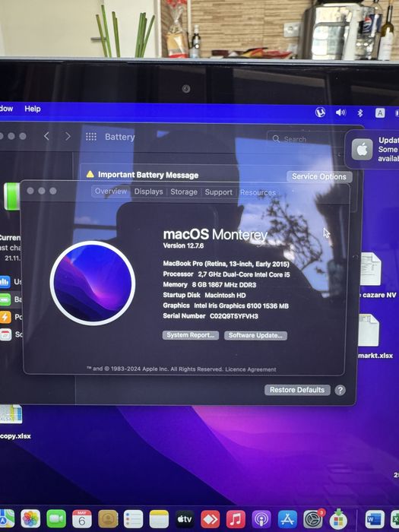Open Notes app in the Dock

click(159, 519)
